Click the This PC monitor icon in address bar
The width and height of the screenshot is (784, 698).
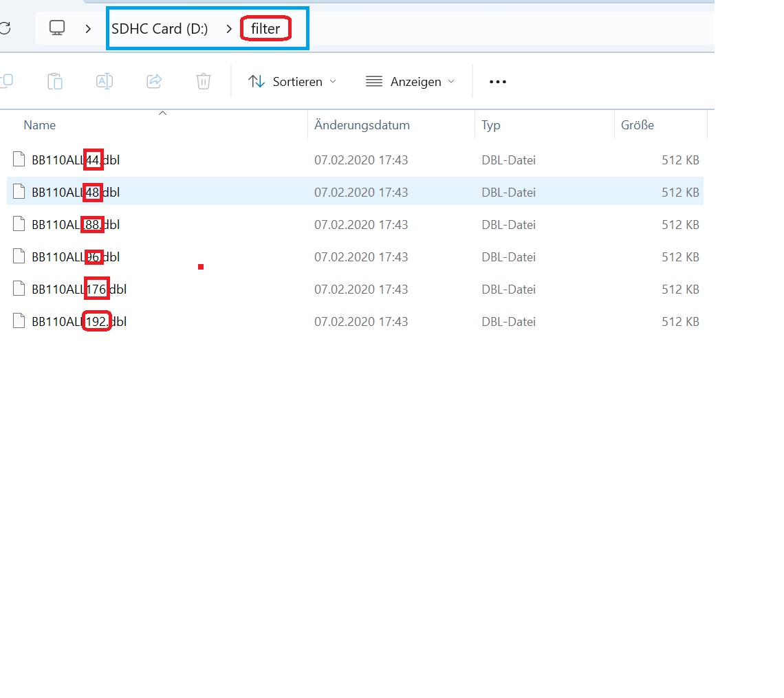point(57,28)
